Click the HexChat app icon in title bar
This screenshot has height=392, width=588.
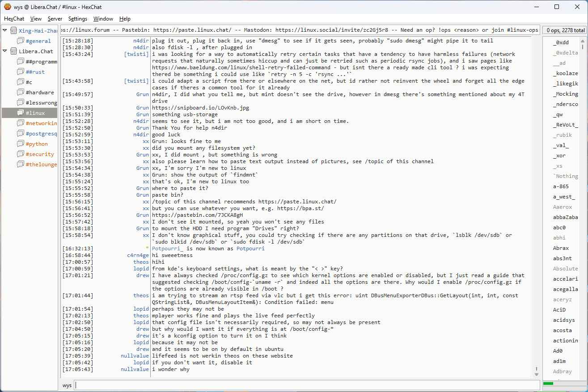[x=8, y=7]
